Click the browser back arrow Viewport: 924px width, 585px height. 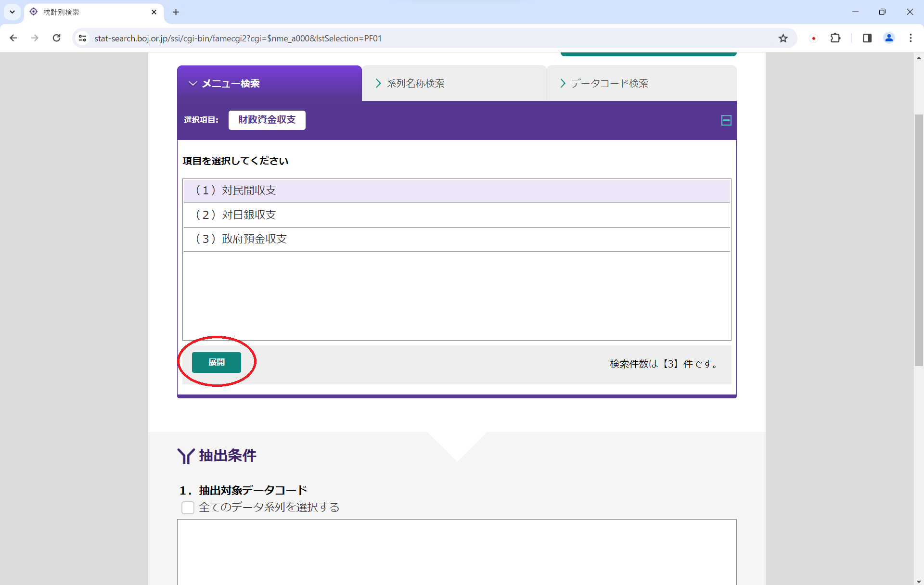coord(13,38)
